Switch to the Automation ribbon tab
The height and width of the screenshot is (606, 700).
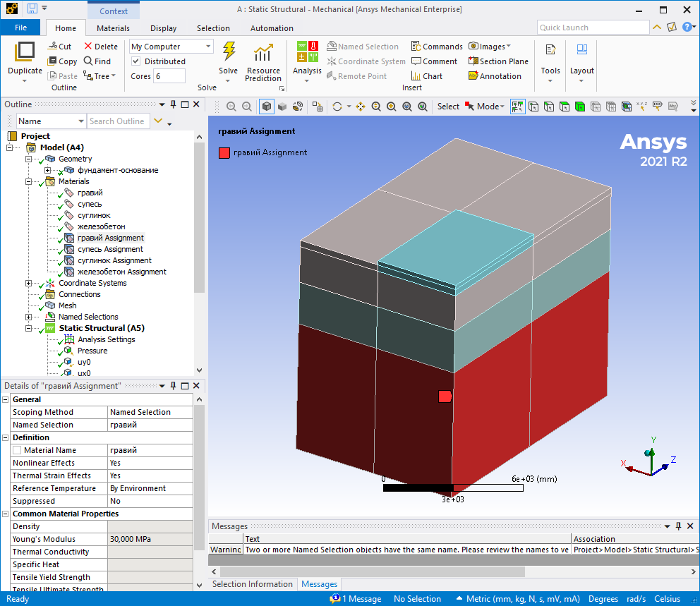click(272, 28)
